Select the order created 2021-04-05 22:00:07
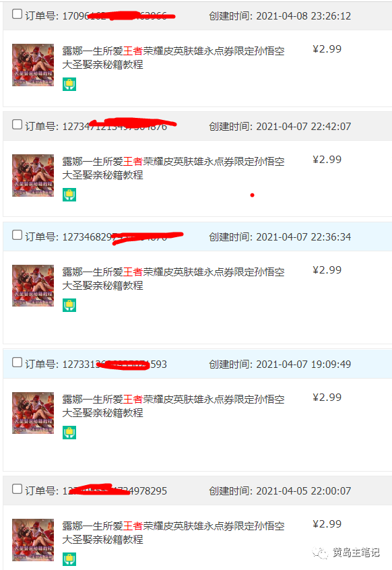Viewport: 392px width, 570px height. 17,489
